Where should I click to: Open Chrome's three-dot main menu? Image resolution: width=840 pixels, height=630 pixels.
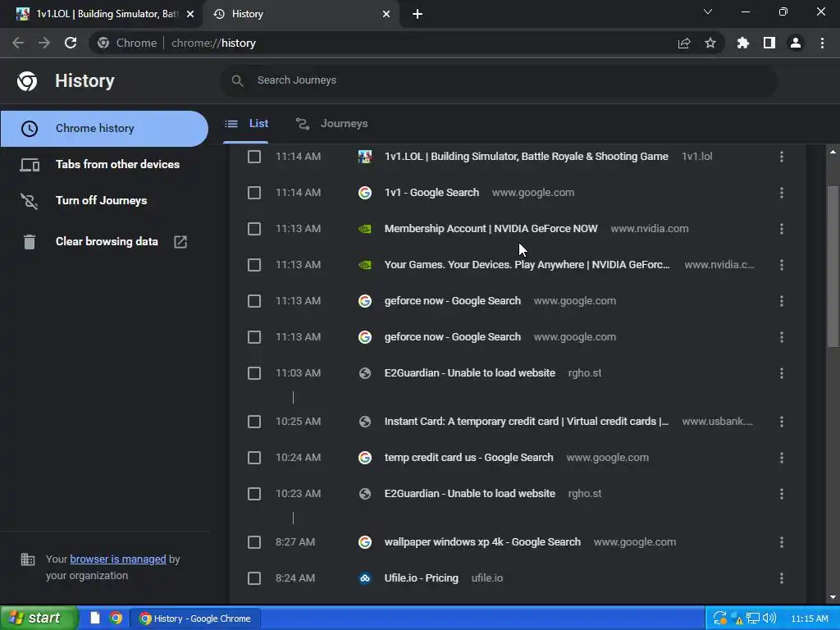point(822,43)
